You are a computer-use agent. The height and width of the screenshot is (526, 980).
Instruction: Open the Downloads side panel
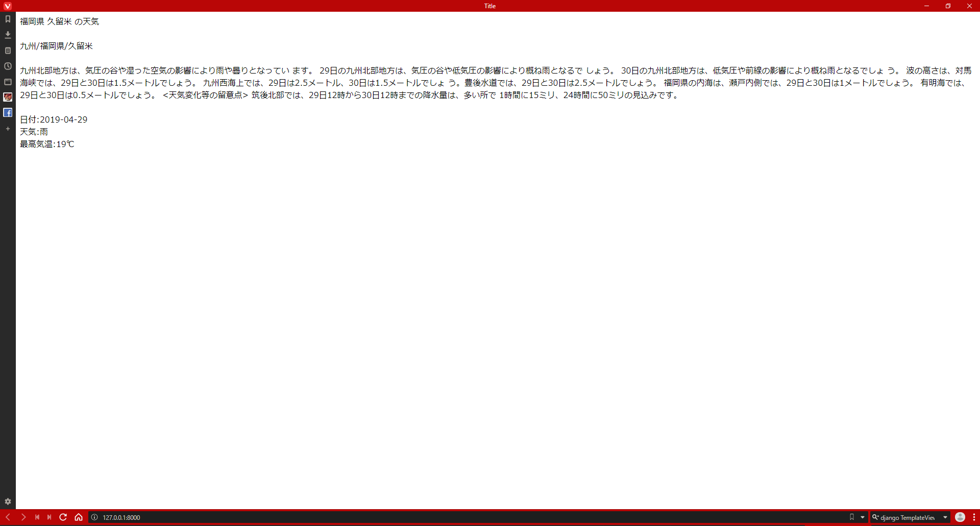(x=8, y=35)
